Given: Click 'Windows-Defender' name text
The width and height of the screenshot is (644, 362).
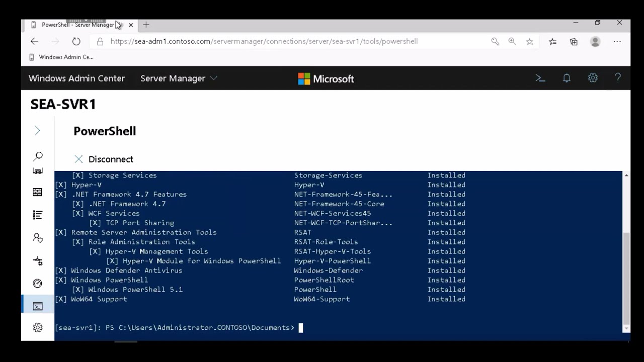Looking at the screenshot, I should coord(328,271).
